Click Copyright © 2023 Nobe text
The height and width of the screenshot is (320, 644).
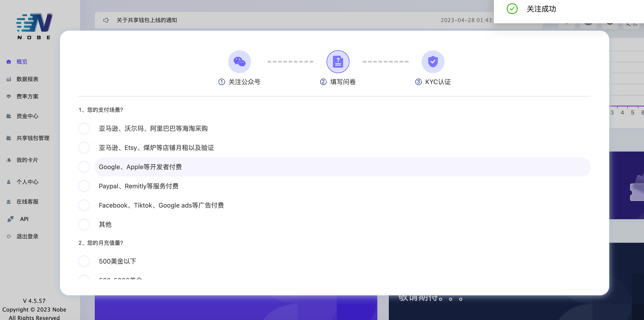pos(34,309)
